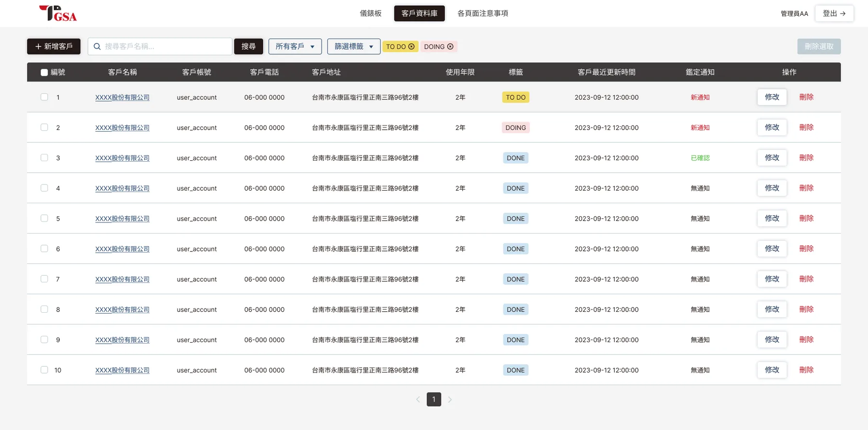Click 刪除 link in row 2
The height and width of the screenshot is (430, 868).
click(806, 127)
